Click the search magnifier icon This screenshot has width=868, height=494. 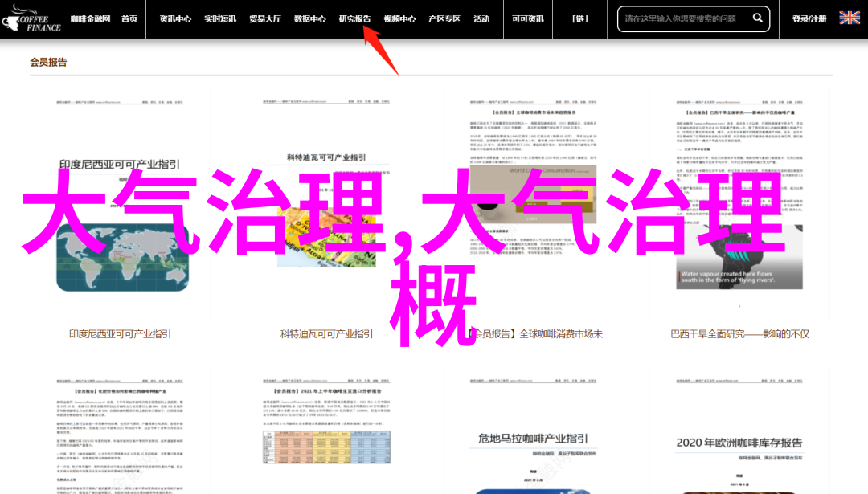click(757, 18)
